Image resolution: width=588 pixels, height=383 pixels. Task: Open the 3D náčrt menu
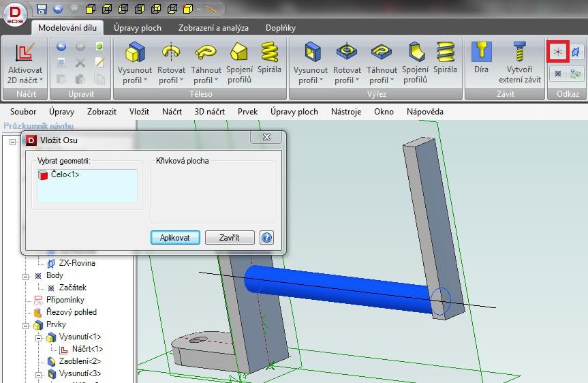pyautogui.click(x=210, y=111)
